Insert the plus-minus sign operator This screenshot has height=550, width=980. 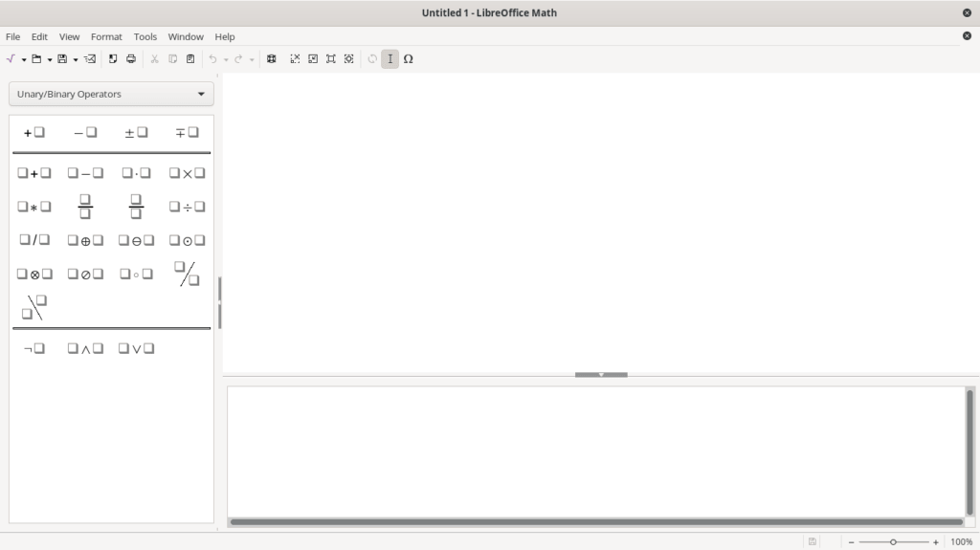coord(136,133)
